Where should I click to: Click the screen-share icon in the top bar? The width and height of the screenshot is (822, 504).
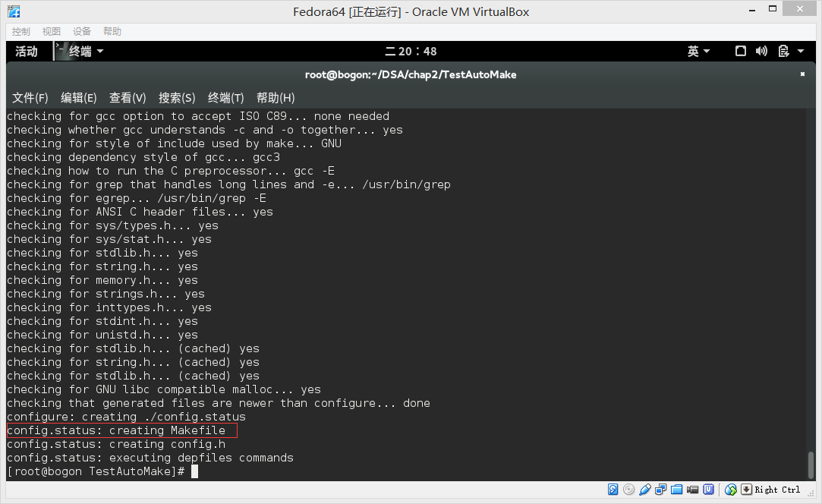[740, 51]
